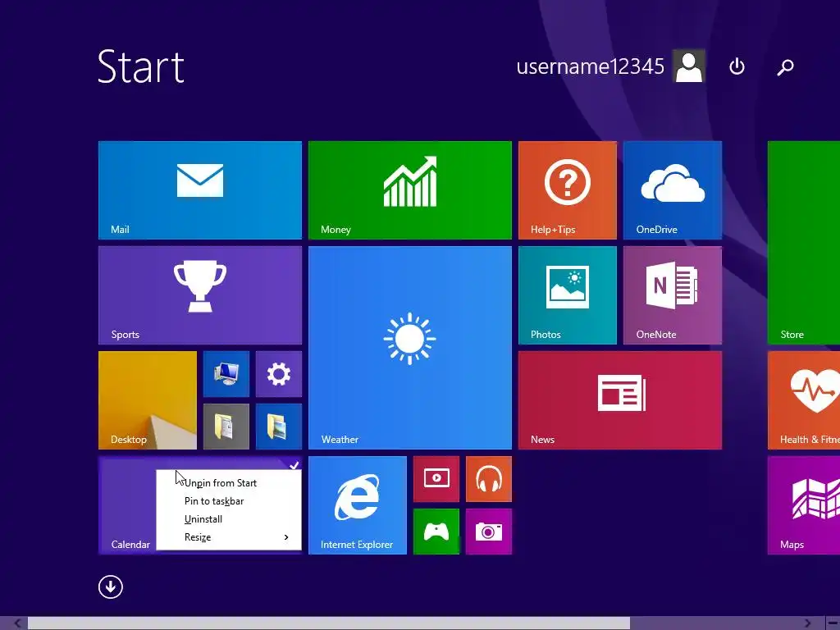Image resolution: width=840 pixels, height=630 pixels.
Task: Click the Calendar tile label
Action: point(130,545)
